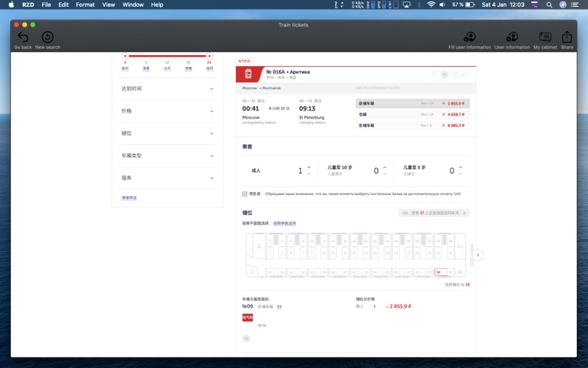Click the Share icon

(567, 38)
